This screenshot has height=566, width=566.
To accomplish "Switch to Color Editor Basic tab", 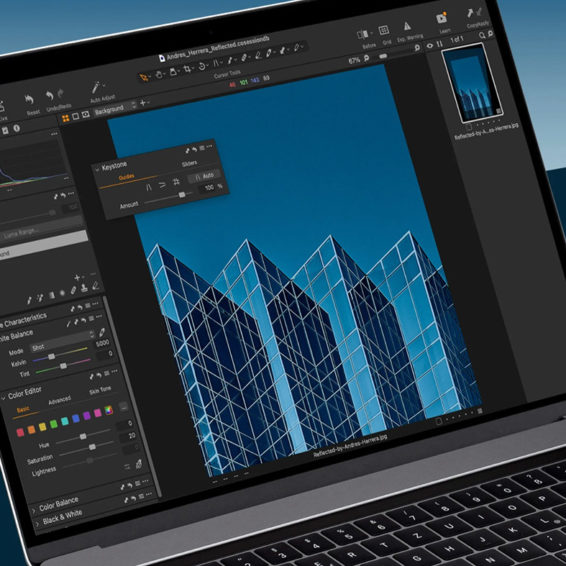I will click(23, 410).
